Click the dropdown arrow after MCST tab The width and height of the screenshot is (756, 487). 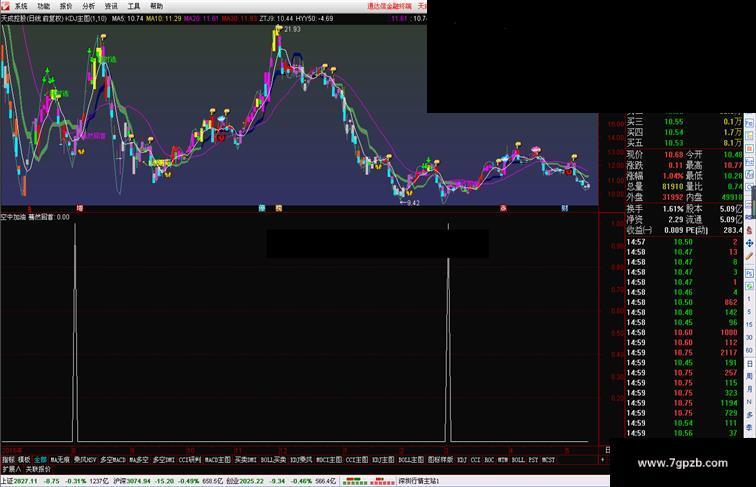(x=602, y=460)
